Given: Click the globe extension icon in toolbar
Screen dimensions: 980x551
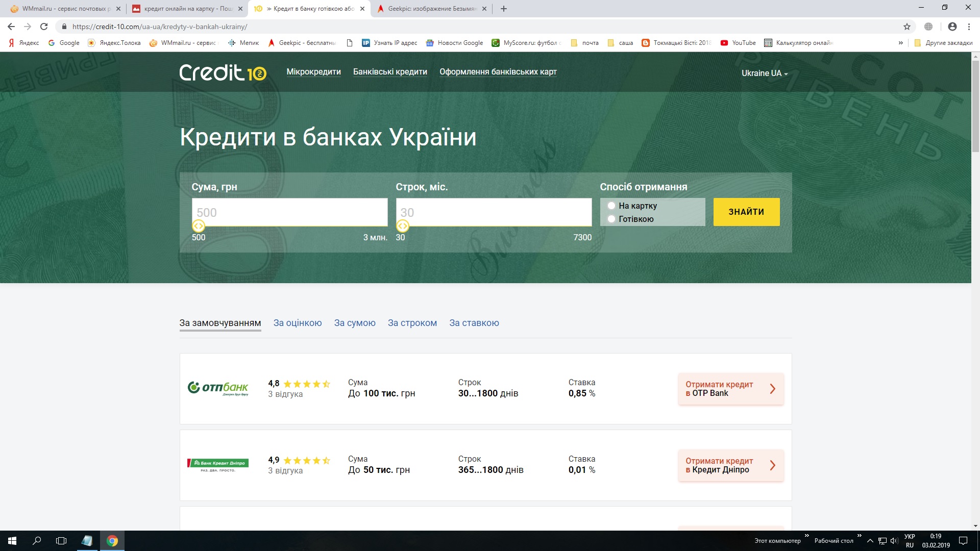Looking at the screenshot, I should coord(928,27).
